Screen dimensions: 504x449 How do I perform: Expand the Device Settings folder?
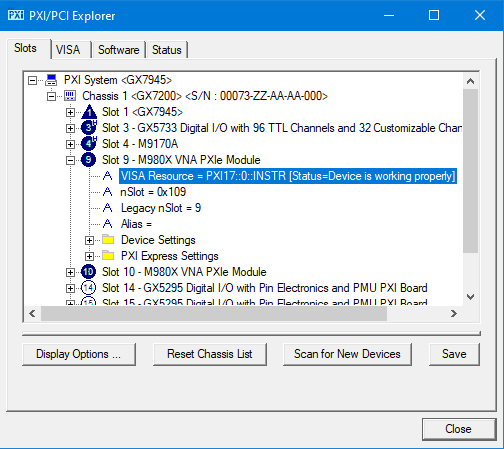(x=89, y=240)
